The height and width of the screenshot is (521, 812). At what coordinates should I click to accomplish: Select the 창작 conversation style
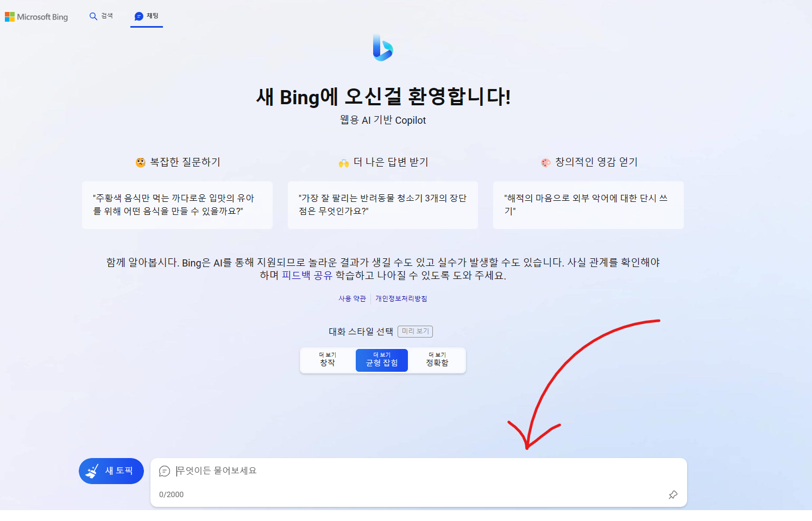click(x=328, y=360)
